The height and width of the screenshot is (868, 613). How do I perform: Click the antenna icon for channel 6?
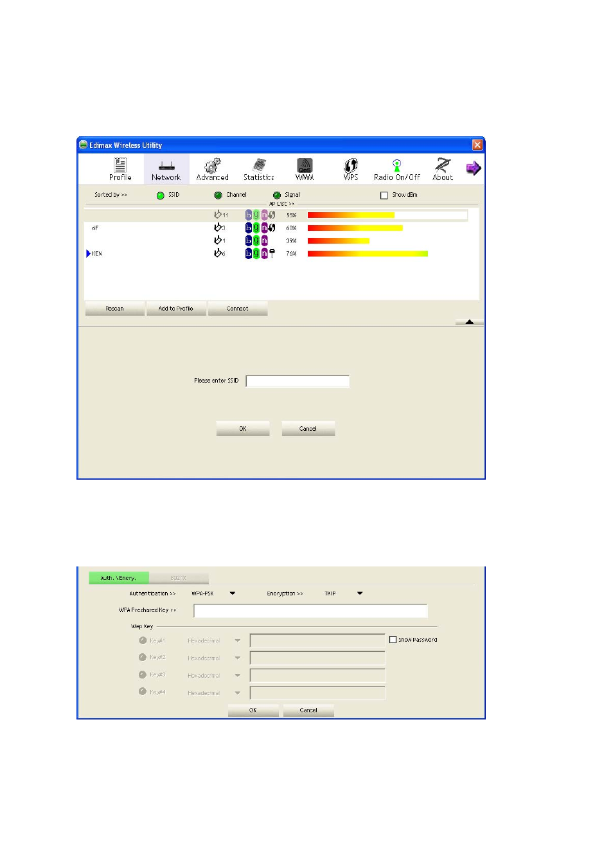pos(218,253)
